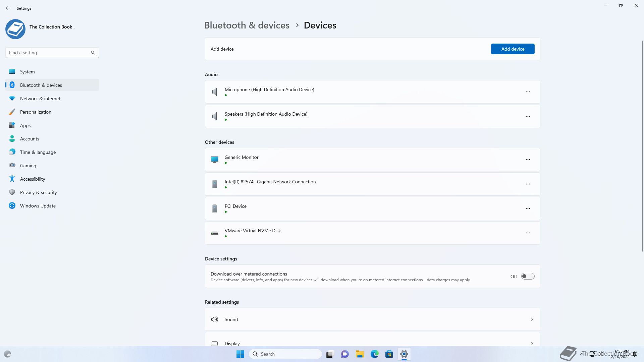Select Network & internet in sidebar
Screen dimensions: 644x362
click(52, 98)
